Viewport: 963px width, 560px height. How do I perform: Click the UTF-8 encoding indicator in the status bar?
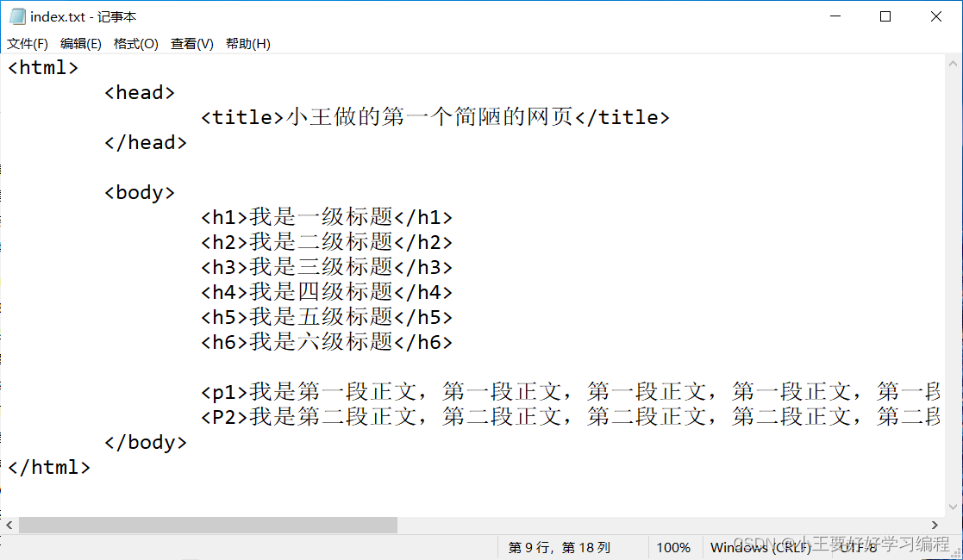pyautogui.click(x=856, y=548)
